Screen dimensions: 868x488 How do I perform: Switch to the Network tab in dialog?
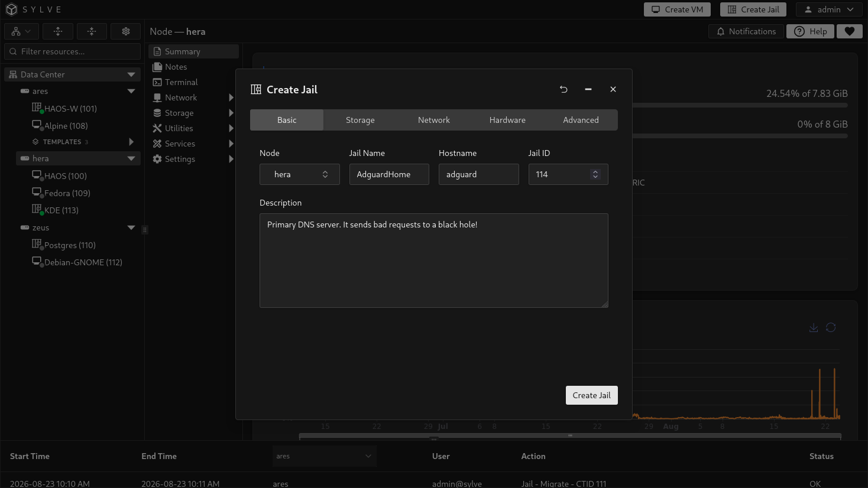(x=434, y=120)
